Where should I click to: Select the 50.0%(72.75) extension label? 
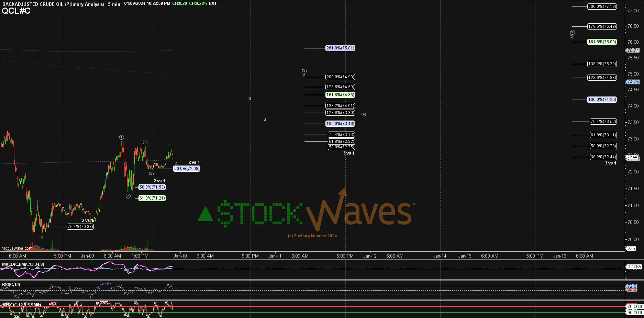[x=341, y=147]
